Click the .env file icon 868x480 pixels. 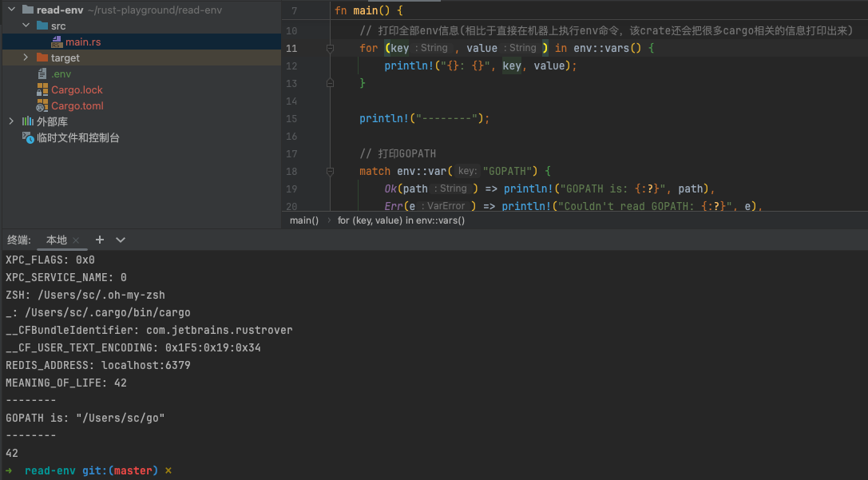(x=42, y=73)
